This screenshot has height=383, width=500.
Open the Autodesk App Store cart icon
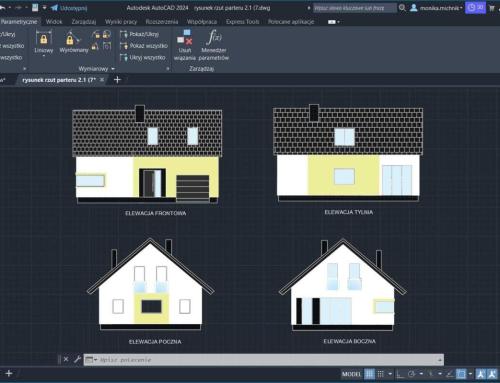pyautogui.click(x=492, y=8)
